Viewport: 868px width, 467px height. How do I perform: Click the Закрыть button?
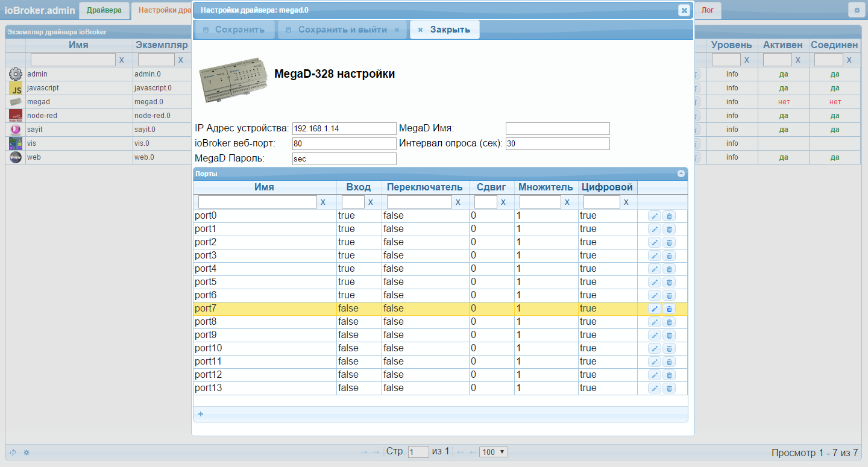click(444, 30)
